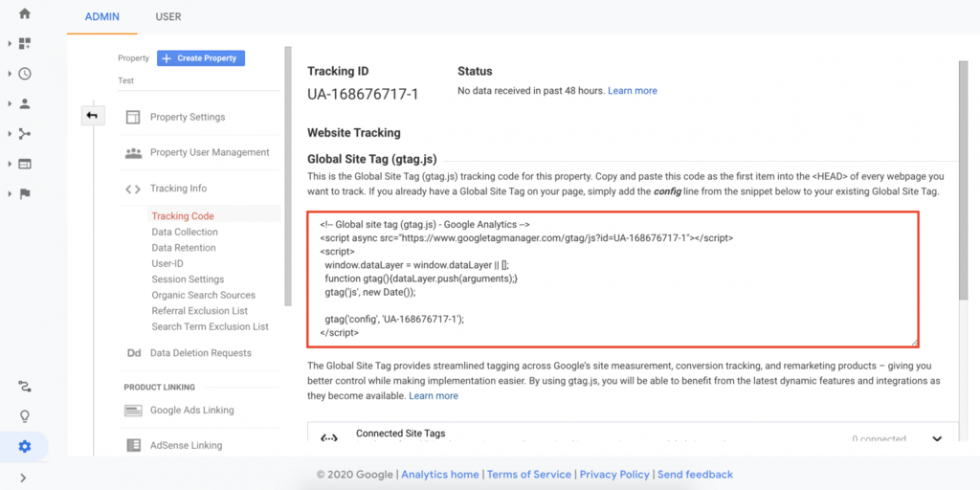Open the Home icon in left sidebar
Viewport: 980px width, 490px height.
[x=25, y=13]
